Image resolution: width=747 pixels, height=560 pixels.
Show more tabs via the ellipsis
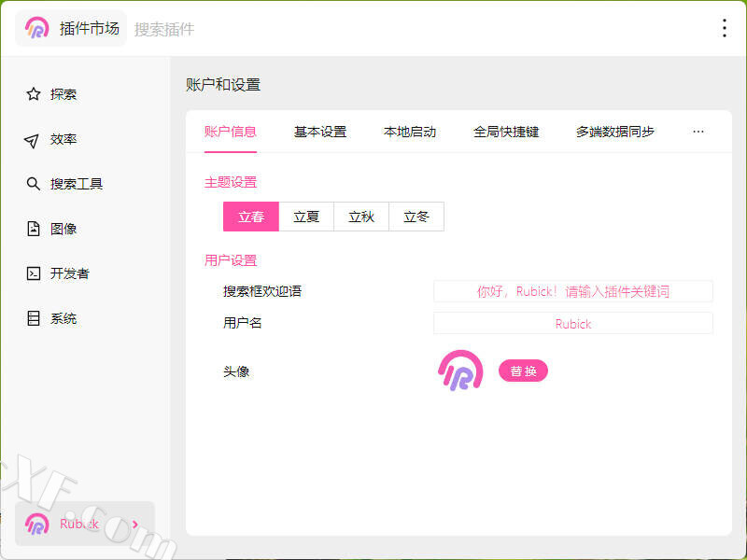coord(698,132)
